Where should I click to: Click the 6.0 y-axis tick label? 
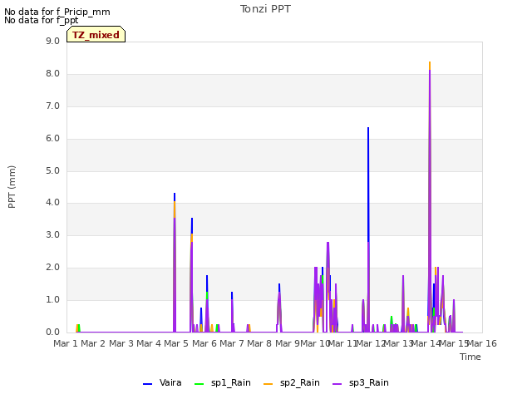(x=52, y=139)
